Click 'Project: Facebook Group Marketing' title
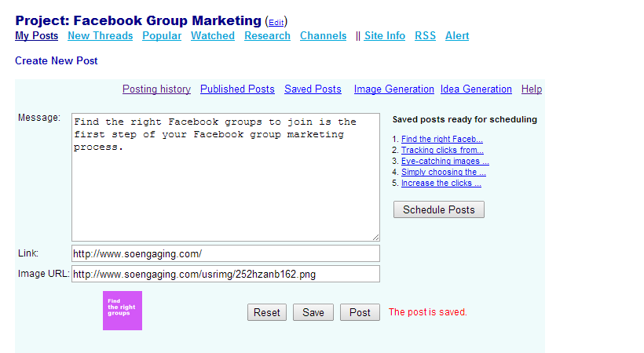Screen dimensions: 644x353 (138, 20)
